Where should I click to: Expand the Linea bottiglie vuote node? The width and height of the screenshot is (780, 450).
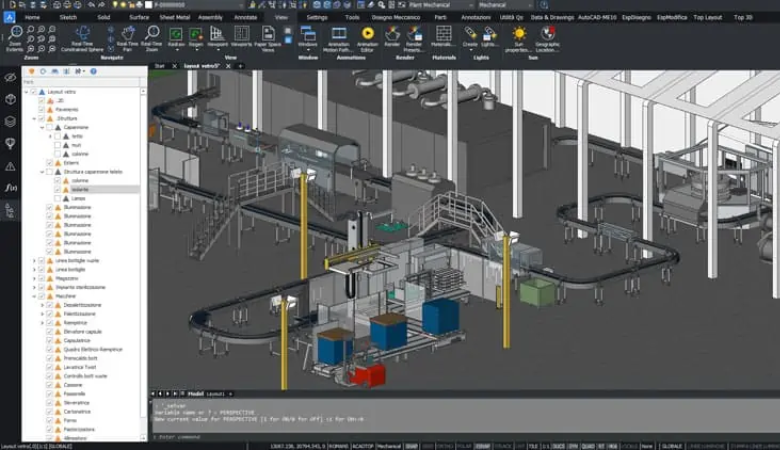pyautogui.click(x=34, y=260)
